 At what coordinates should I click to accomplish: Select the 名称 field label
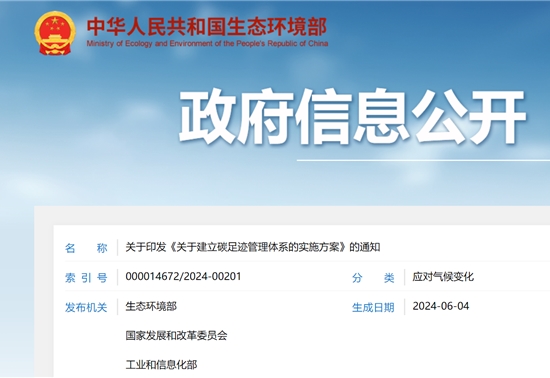click(86, 248)
